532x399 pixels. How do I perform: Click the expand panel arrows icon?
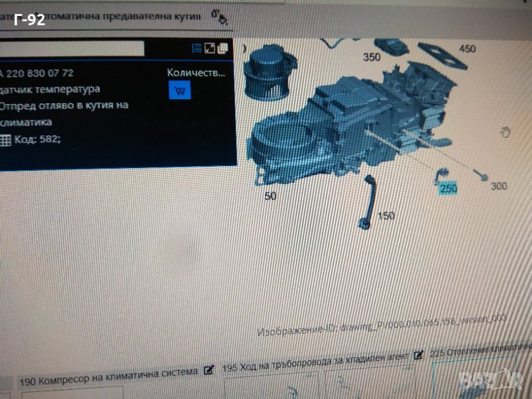pos(209,48)
